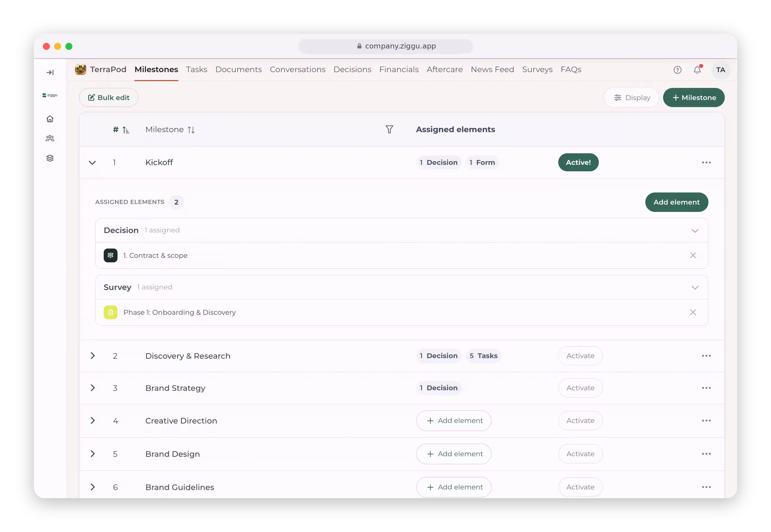This screenshot has width=771, height=532.
Task: Switch to the Aftercare tab
Action: pyautogui.click(x=445, y=69)
